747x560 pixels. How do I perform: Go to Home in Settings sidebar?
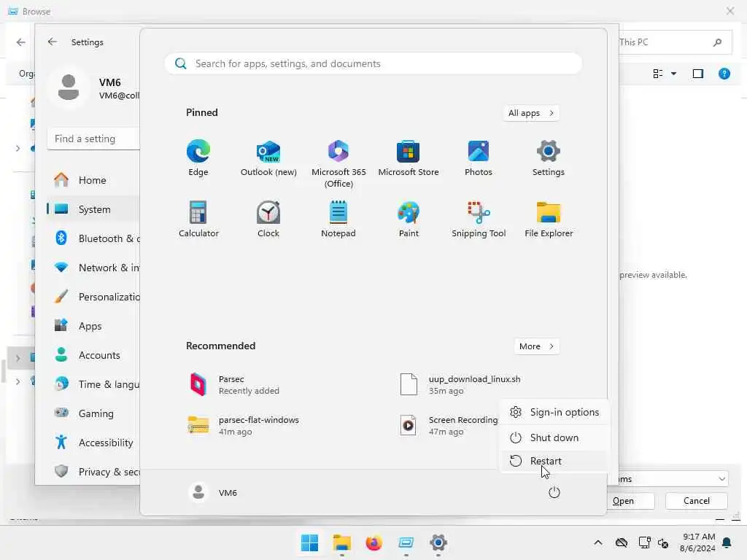point(93,180)
